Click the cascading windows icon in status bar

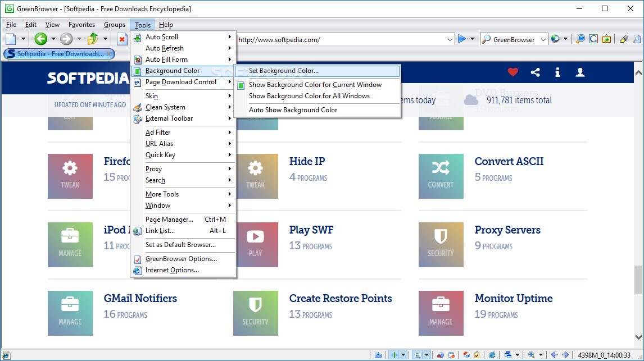point(508,355)
